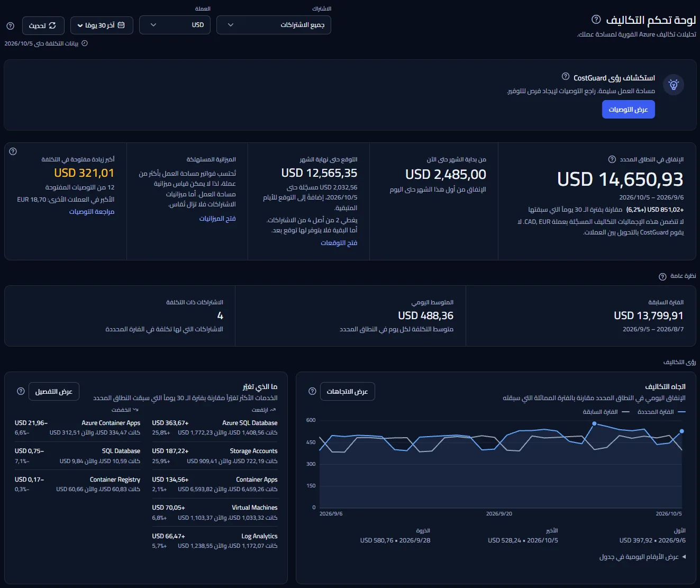This screenshot has height=588, width=700.
Task: Click the downward trend icon beside انخفضت
Action: pyautogui.click(x=135, y=410)
